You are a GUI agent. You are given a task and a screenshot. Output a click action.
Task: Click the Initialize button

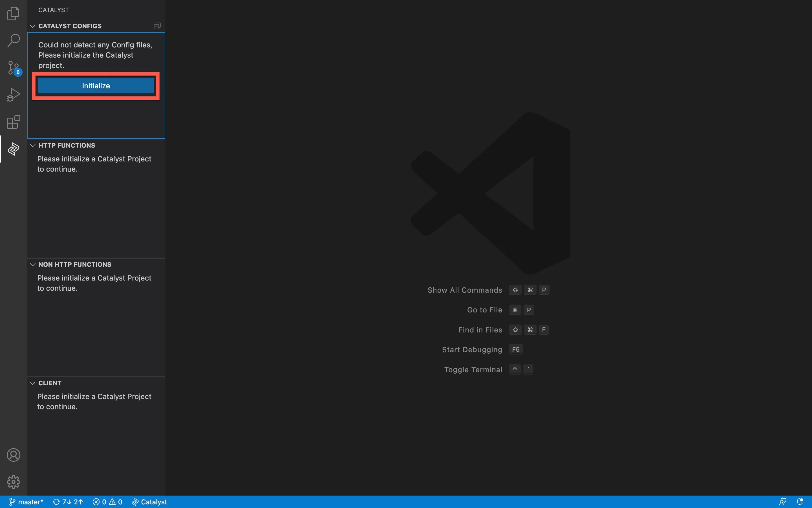(96, 86)
